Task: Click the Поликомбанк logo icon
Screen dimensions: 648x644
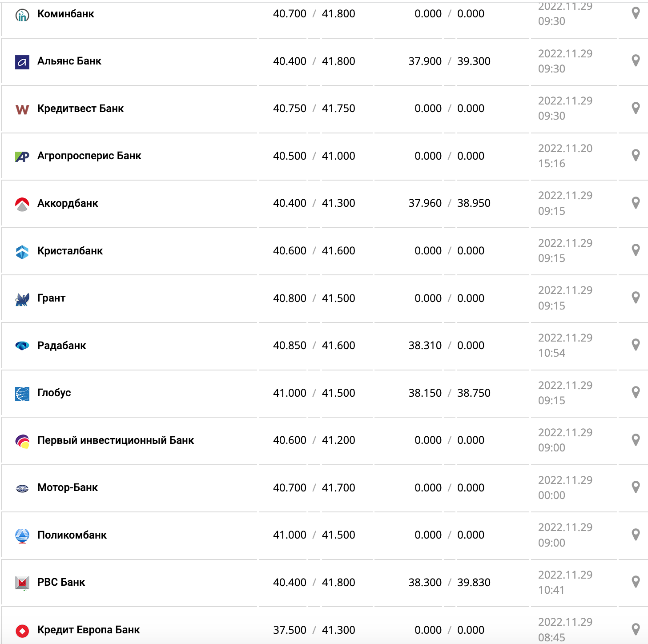Action: [22, 536]
